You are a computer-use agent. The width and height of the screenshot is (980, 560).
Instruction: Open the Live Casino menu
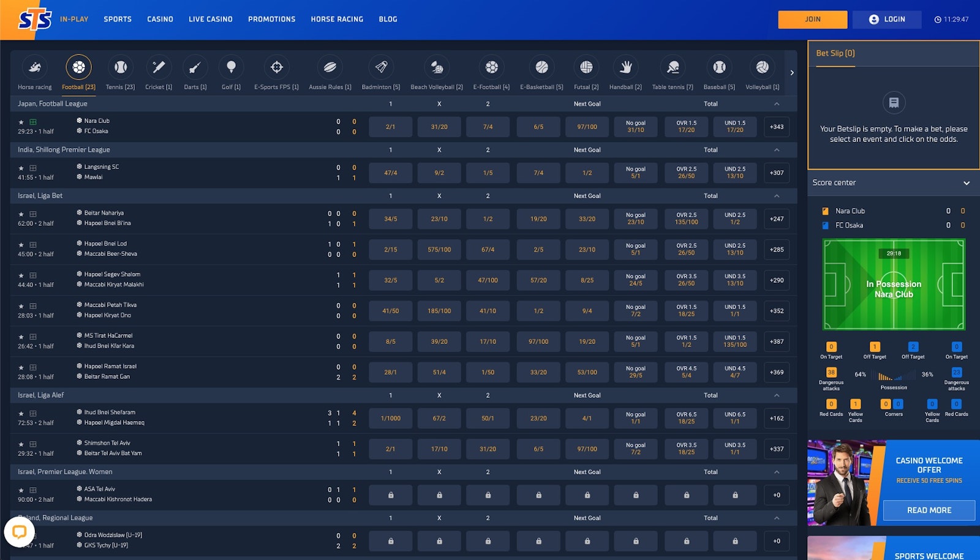(x=210, y=20)
